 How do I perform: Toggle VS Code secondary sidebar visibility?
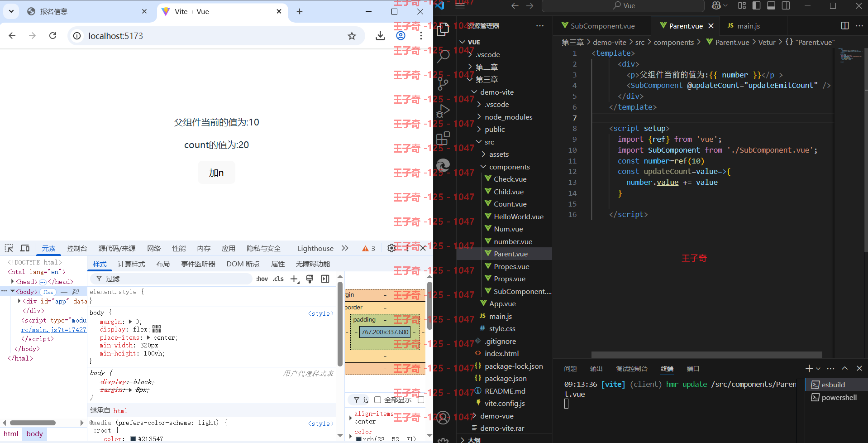[786, 5]
